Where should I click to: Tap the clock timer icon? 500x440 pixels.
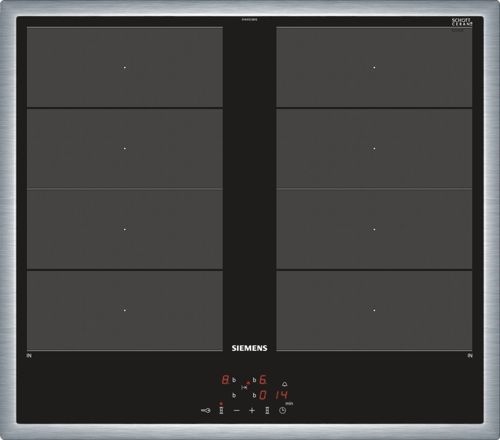pyautogui.click(x=282, y=411)
